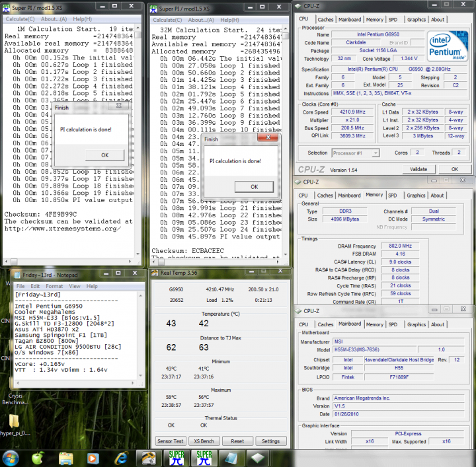476x467 pixels.
Task: Switch to SPD tab in top CPU-Z
Action: pos(393,19)
